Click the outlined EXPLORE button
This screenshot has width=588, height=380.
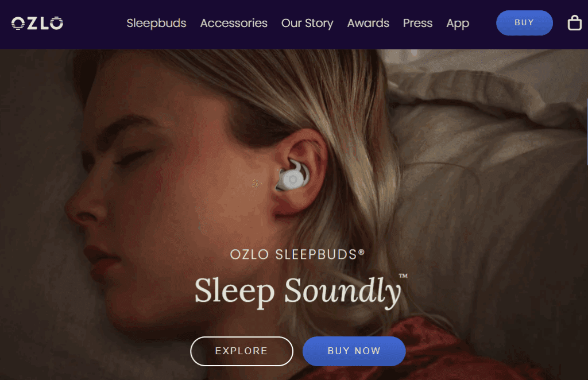242,351
